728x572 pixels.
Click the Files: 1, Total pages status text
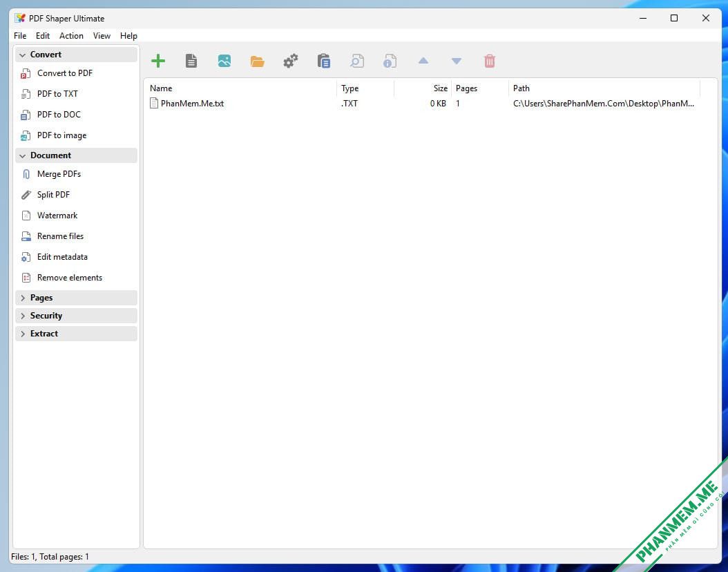pos(50,557)
